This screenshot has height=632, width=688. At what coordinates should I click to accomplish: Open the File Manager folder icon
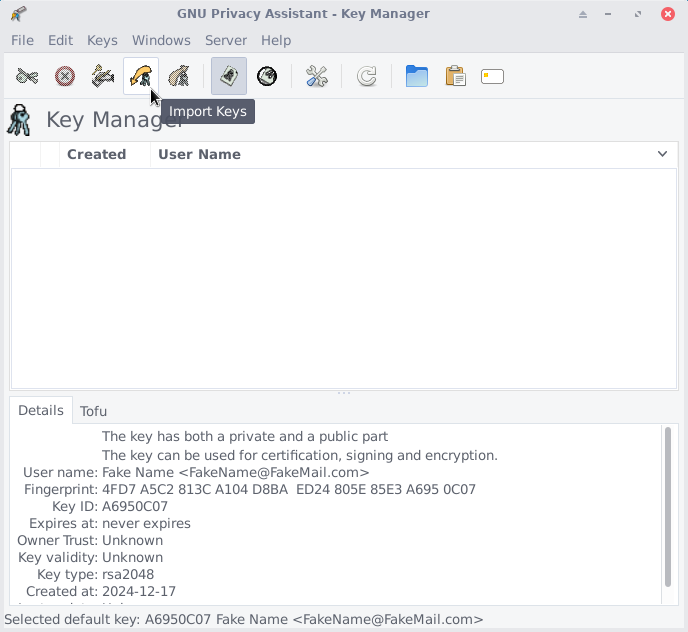coord(417,76)
